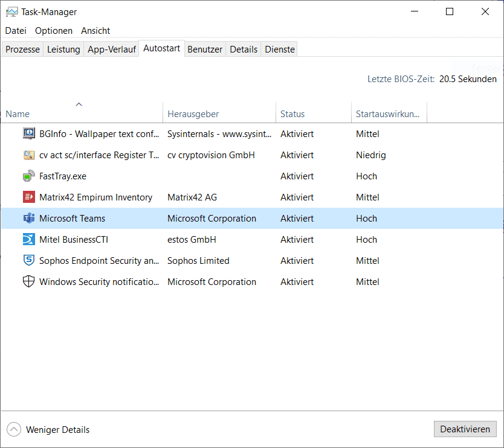The image size is (504, 448).
Task: Click Microsoft Corporation in Windows Security row
Action: (212, 282)
